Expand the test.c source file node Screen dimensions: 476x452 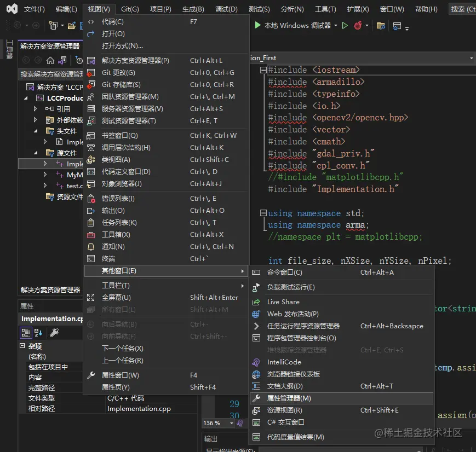(x=45, y=186)
